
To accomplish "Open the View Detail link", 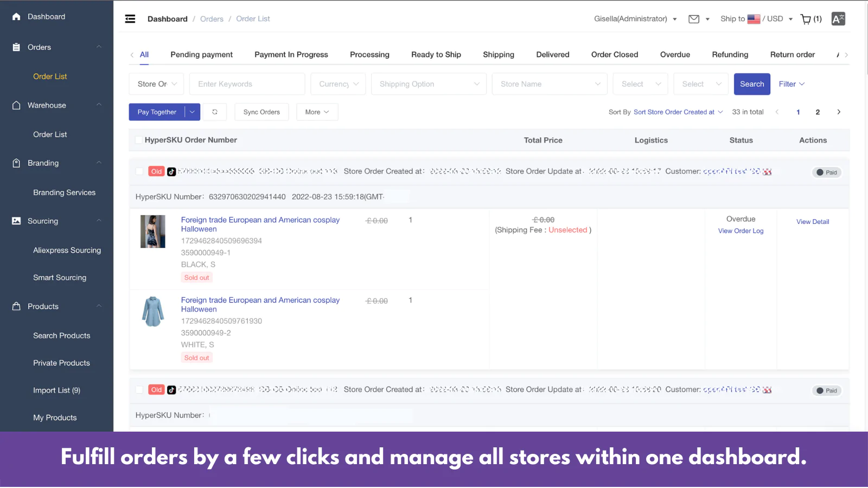I will click(x=813, y=222).
